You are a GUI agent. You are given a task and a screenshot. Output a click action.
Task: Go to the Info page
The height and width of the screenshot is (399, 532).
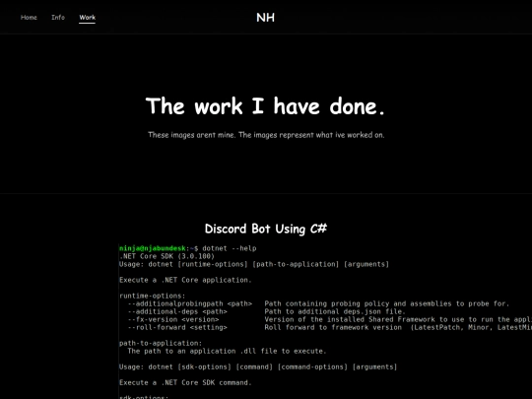58,18
